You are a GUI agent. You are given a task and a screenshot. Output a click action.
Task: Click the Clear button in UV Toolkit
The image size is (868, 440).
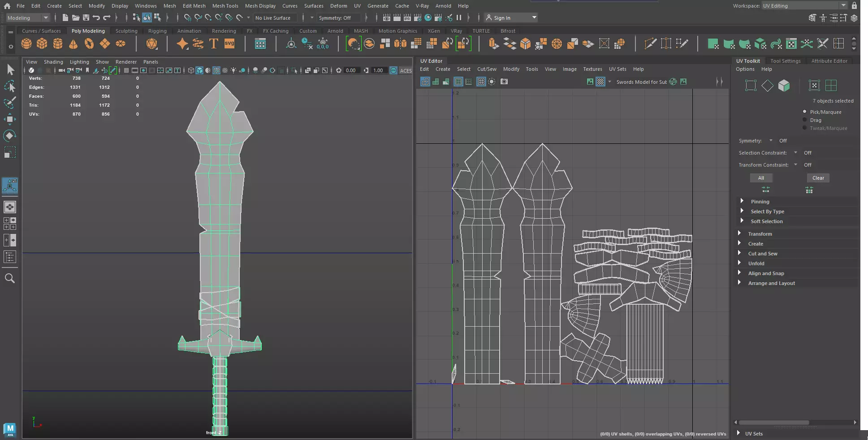coord(818,178)
